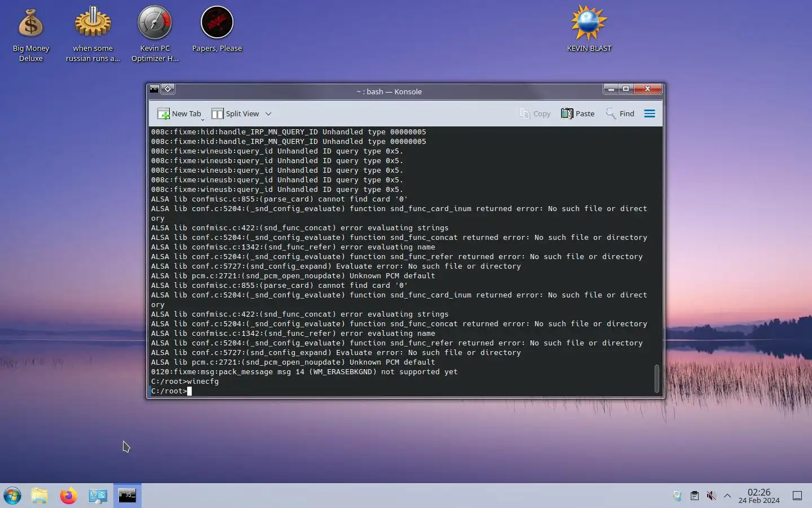The height and width of the screenshot is (508, 812).
Task: Click the title text '~ : bash — Konsole'
Action: coord(389,91)
